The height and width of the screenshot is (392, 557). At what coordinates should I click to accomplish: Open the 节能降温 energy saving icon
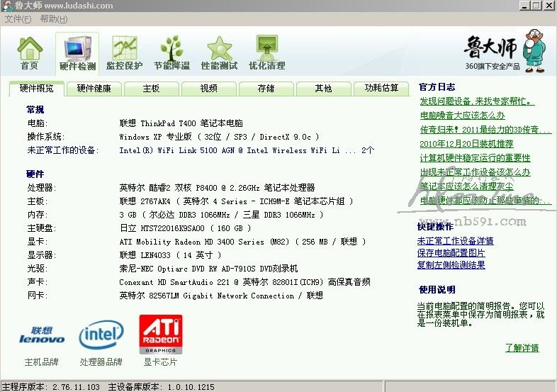tap(171, 53)
